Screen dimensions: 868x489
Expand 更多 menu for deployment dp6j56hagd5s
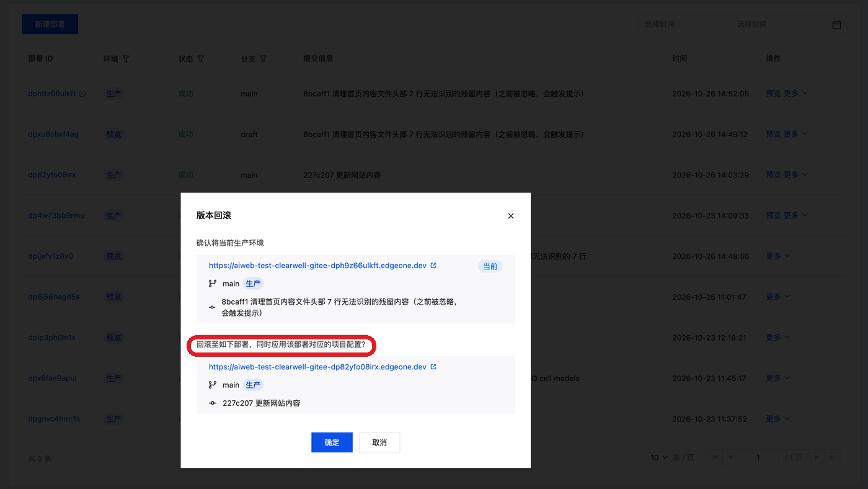coord(778,297)
